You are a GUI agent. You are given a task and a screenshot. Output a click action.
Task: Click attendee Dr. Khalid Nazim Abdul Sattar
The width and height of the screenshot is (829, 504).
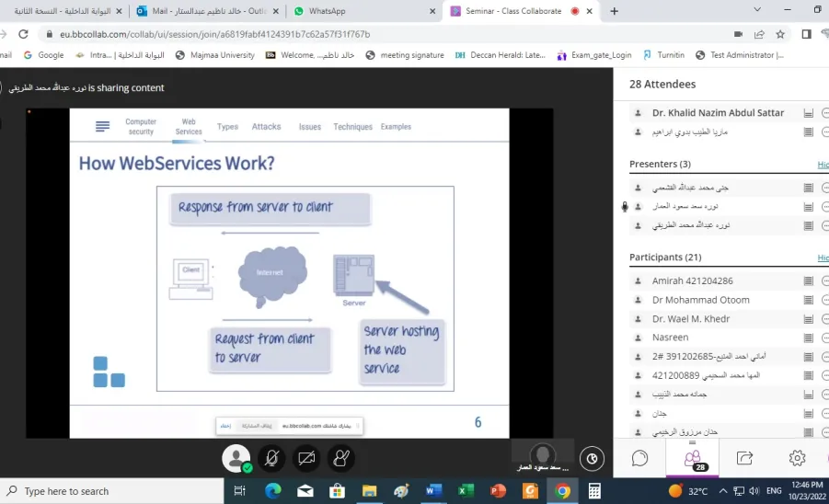[x=718, y=112]
